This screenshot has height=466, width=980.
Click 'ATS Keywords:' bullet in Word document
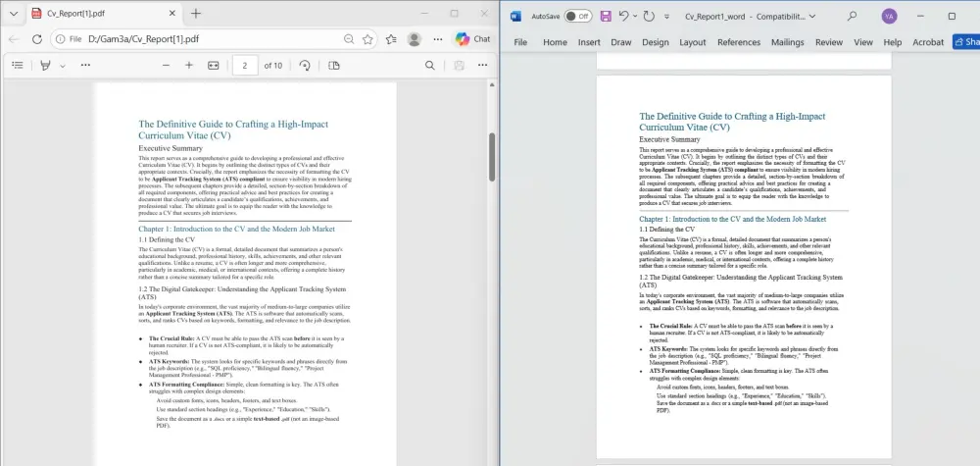click(x=668, y=348)
